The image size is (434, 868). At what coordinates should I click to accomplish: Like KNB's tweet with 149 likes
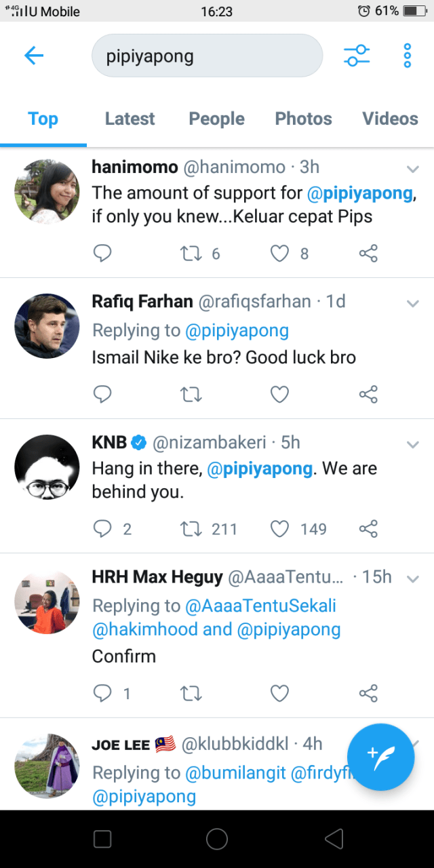pos(279,529)
